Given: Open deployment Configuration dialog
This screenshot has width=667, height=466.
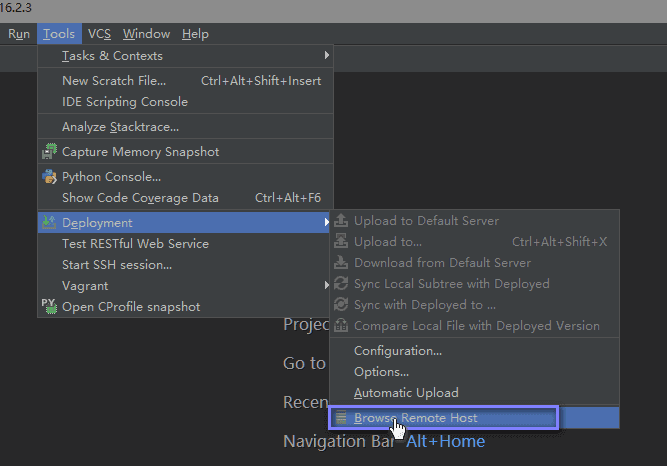Looking at the screenshot, I should click(398, 351).
